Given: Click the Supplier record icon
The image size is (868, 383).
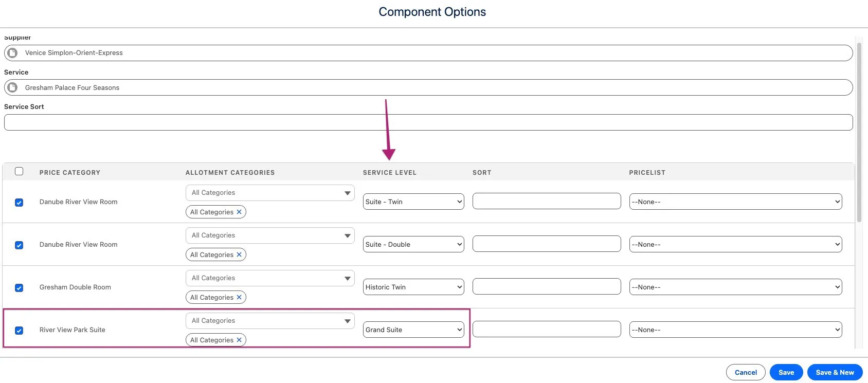Looking at the screenshot, I should (13, 53).
